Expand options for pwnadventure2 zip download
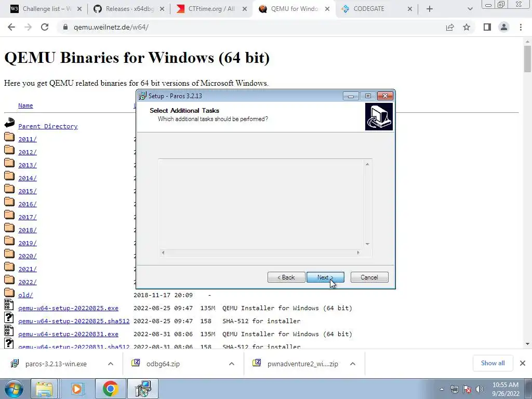Viewport: 532px width, 399px height. (353, 364)
